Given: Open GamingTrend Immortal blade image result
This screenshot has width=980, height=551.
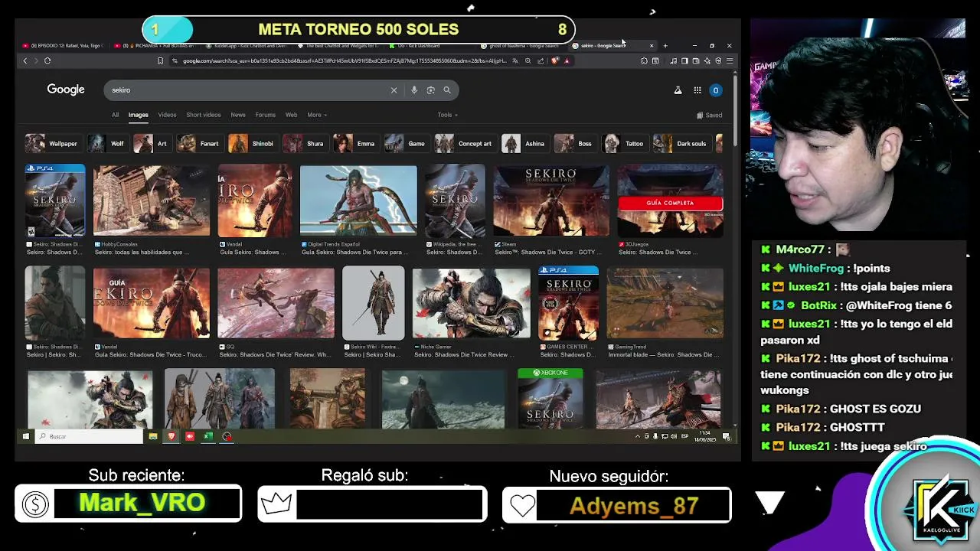Looking at the screenshot, I should [x=665, y=303].
